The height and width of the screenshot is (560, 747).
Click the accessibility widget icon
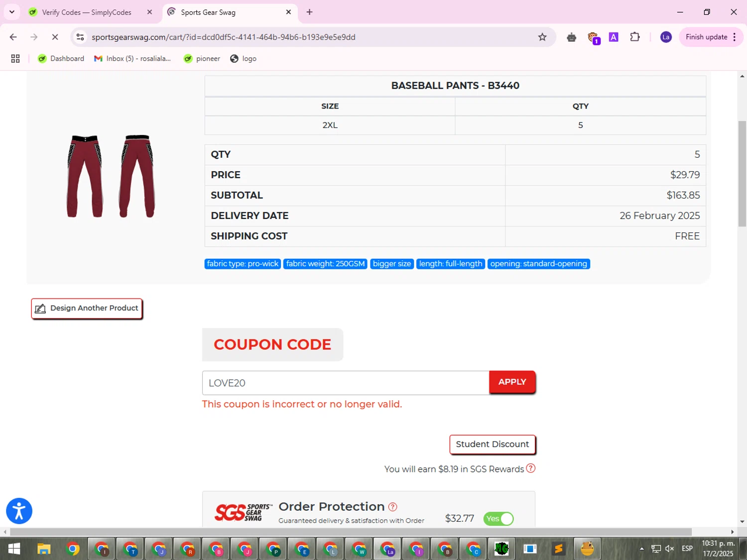click(x=19, y=511)
